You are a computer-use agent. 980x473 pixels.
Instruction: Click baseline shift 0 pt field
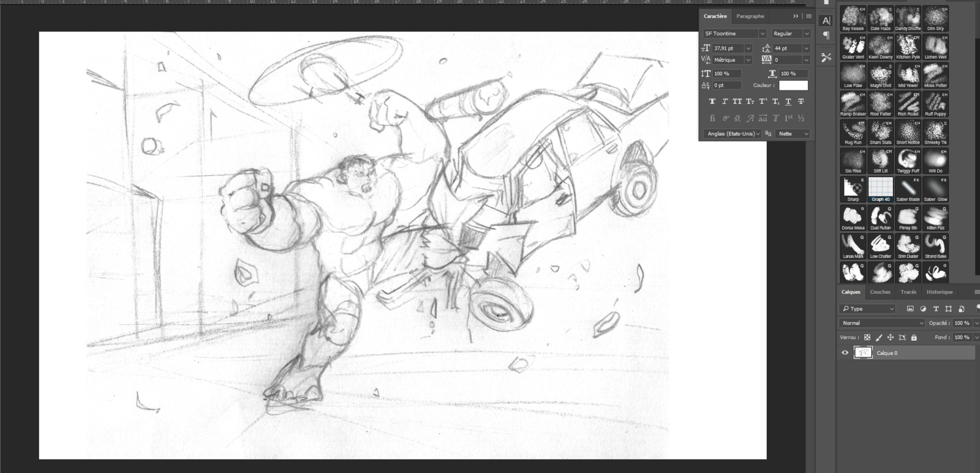pos(727,86)
